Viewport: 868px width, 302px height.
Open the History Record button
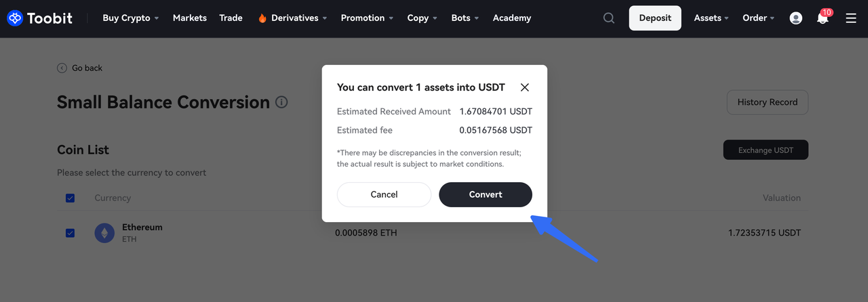pyautogui.click(x=768, y=102)
